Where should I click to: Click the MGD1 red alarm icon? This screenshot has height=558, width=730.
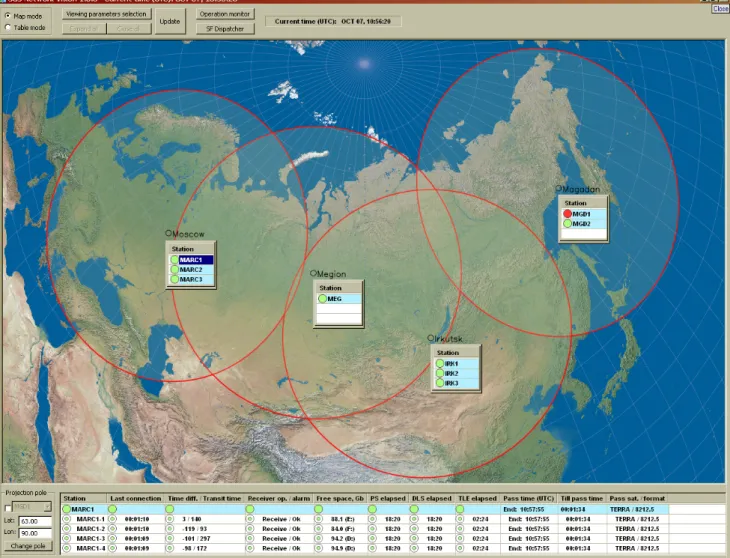pos(567,214)
